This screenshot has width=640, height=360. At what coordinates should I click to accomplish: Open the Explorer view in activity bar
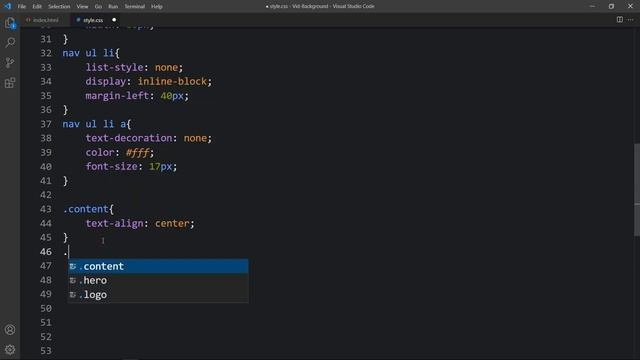pos(10,23)
